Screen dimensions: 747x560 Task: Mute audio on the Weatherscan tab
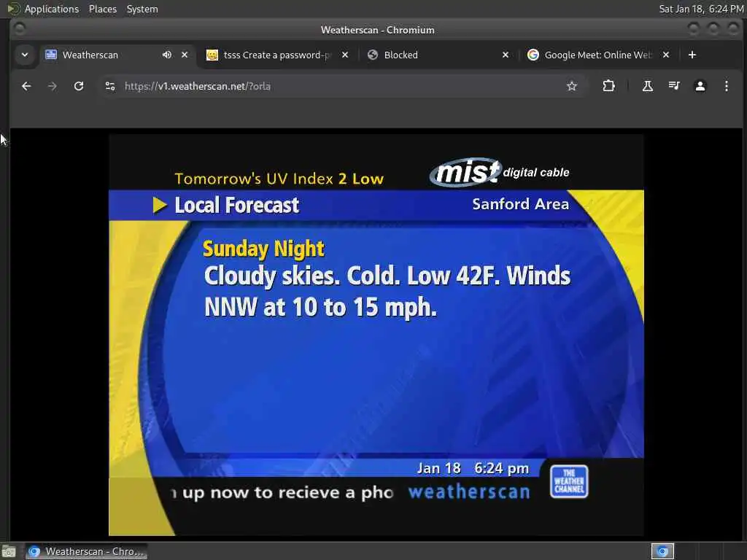(x=167, y=55)
